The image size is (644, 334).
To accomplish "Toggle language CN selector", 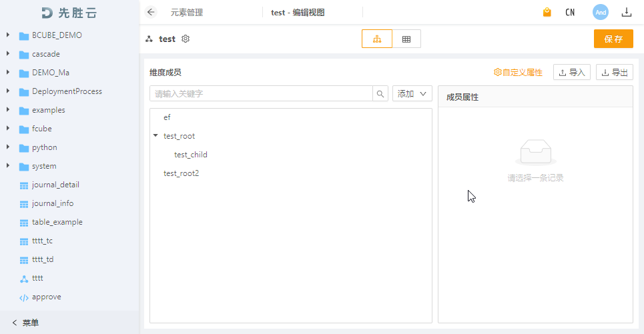I will point(570,12).
